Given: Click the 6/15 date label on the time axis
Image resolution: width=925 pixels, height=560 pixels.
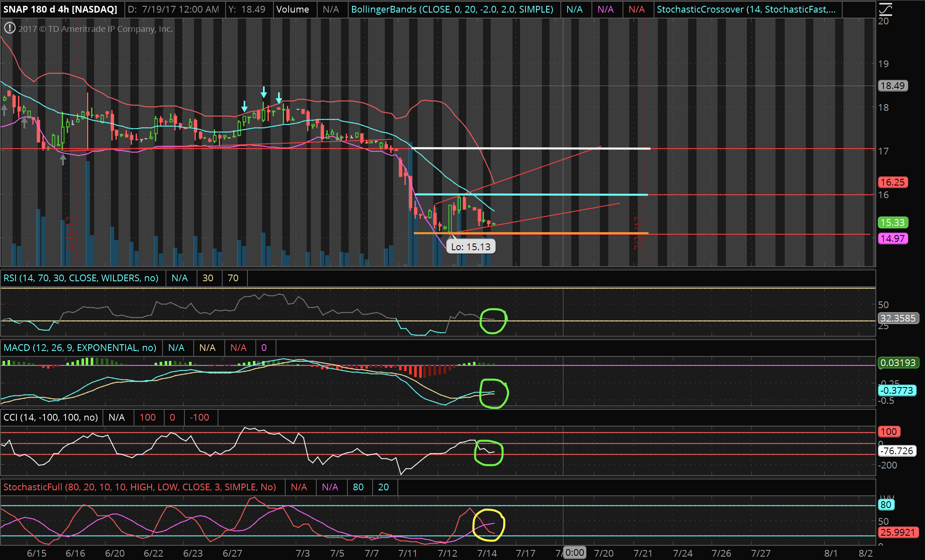Looking at the screenshot, I should click(37, 553).
